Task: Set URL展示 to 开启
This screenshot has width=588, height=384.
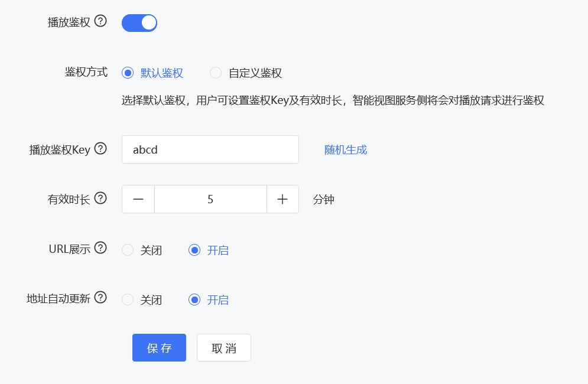Action: [194, 250]
